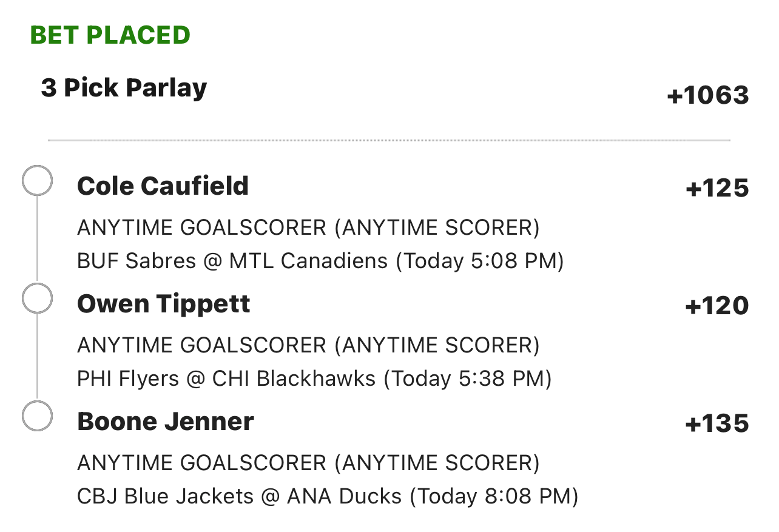Toggle the status circle beside Owen Tippett
This screenshot has height=532, width=779.
tap(37, 298)
